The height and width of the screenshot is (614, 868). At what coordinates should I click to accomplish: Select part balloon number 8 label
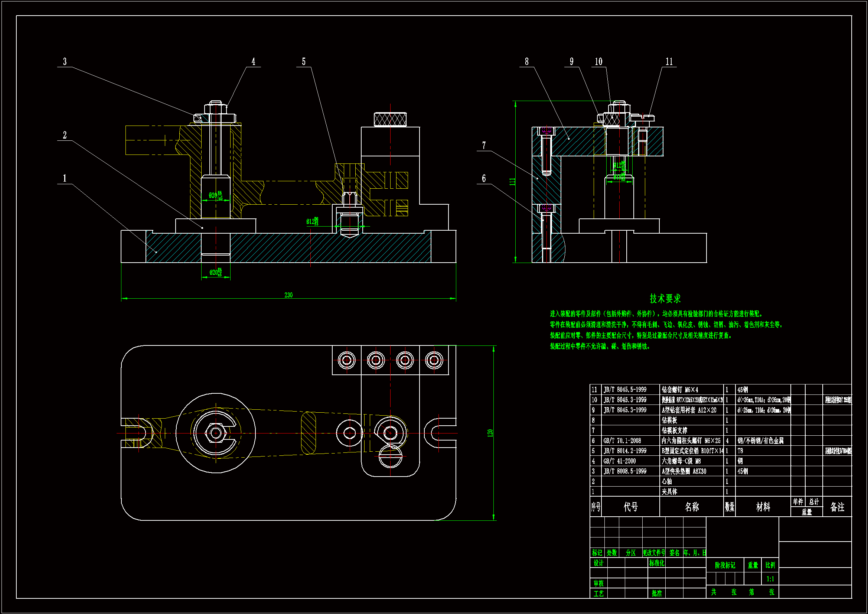(x=526, y=62)
